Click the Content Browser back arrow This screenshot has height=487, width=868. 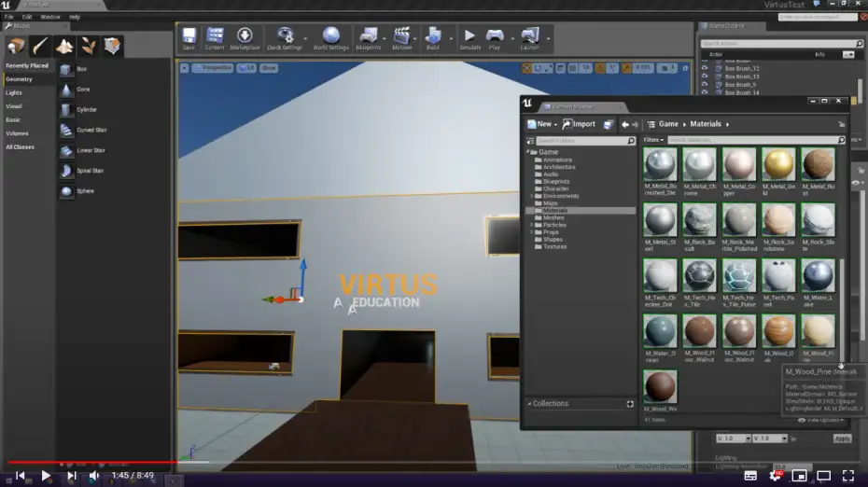(625, 124)
